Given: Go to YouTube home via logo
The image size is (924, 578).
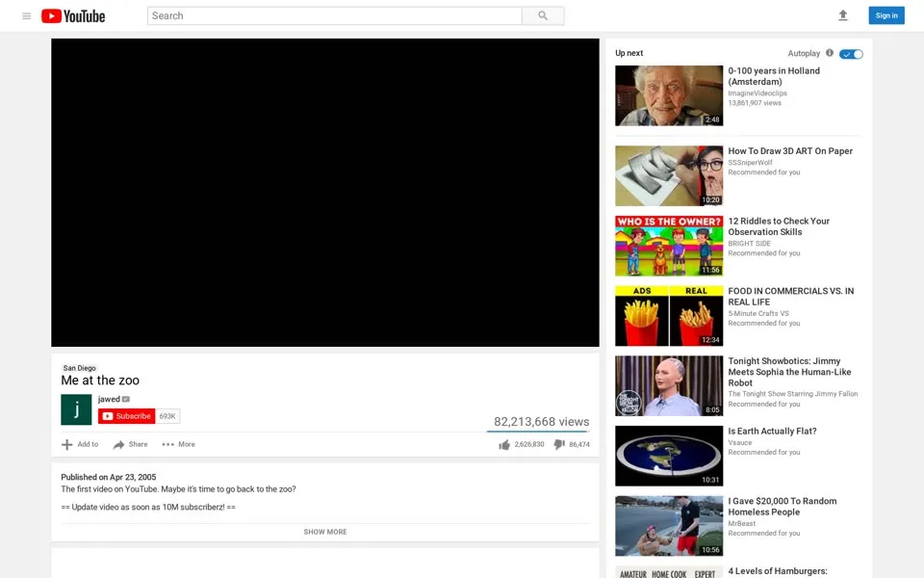Looking at the screenshot, I should tap(73, 16).
